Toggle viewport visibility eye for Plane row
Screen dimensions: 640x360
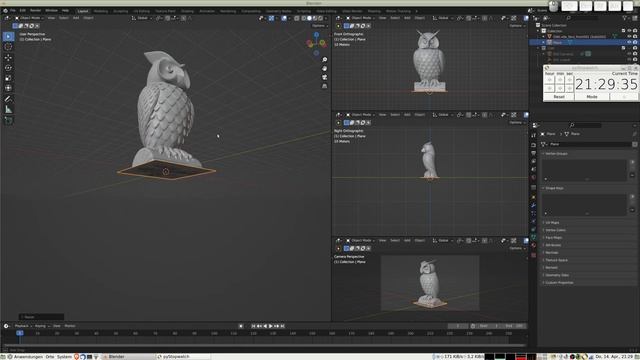pyautogui.click(x=629, y=42)
